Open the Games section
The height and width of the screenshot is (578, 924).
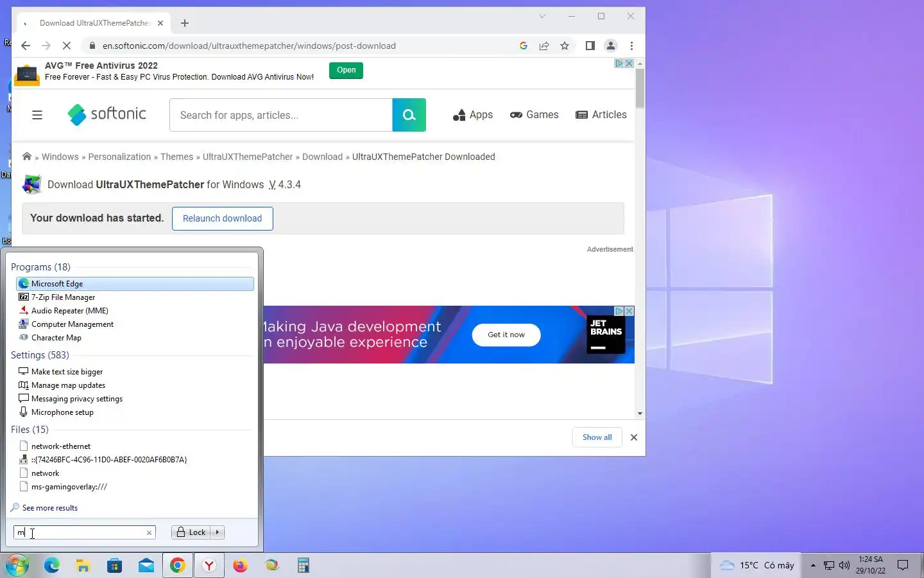(x=534, y=115)
